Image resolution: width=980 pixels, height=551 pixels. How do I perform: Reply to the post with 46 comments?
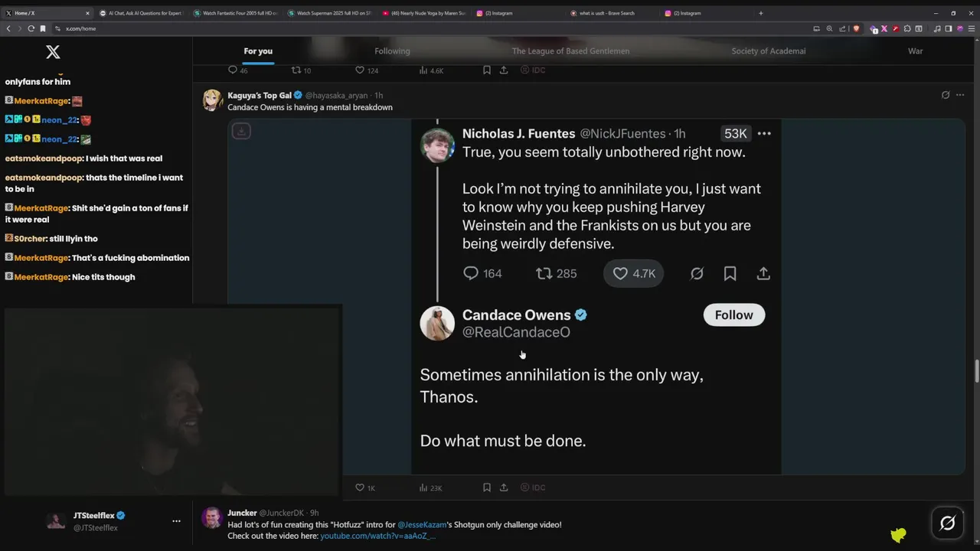(x=237, y=70)
